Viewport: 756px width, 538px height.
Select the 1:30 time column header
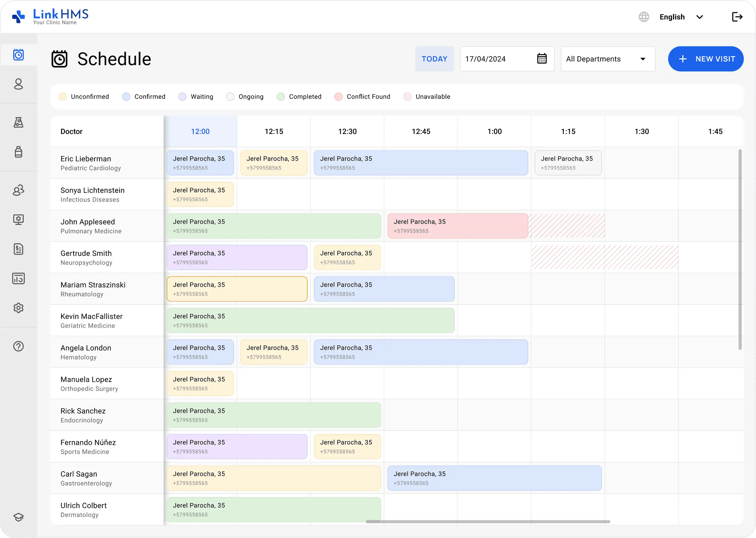pos(642,132)
